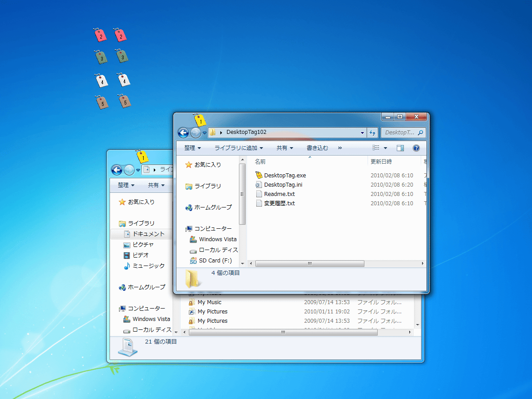Select Windows Vista drive in DesktopTag102 navigation

pyautogui.click(x=213, y=239)
